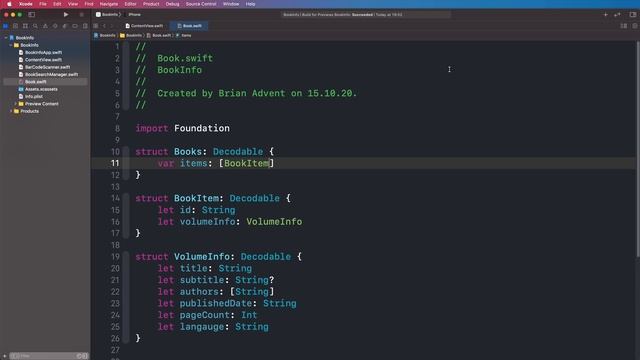Click the word Foundation on line 8
Screen dimensions: 640x360
point(202,128)
